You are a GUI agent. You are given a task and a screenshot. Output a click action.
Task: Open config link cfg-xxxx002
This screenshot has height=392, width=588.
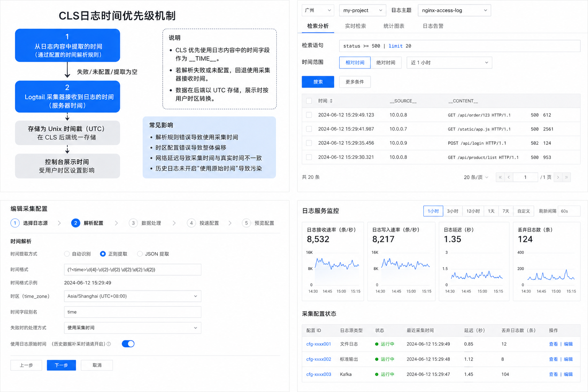point(318,359)
